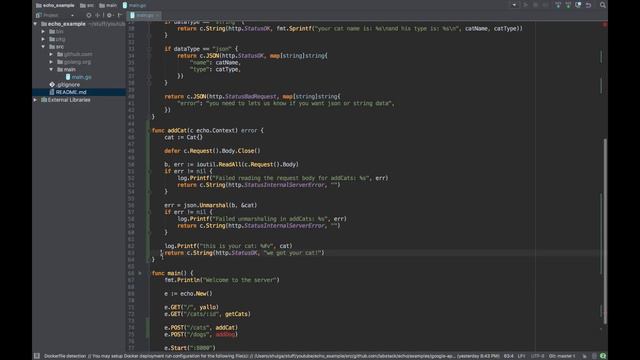Select main.go file in project tree
The image size is (640, 360).
click(x=79, y=77)
